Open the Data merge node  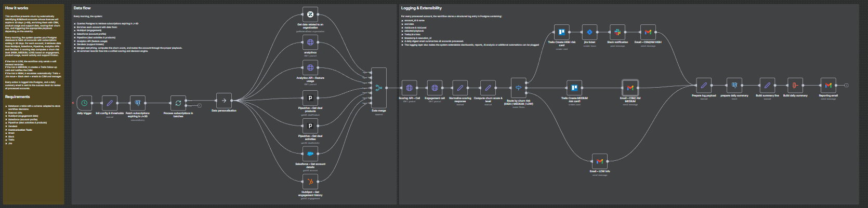(379, 88)
